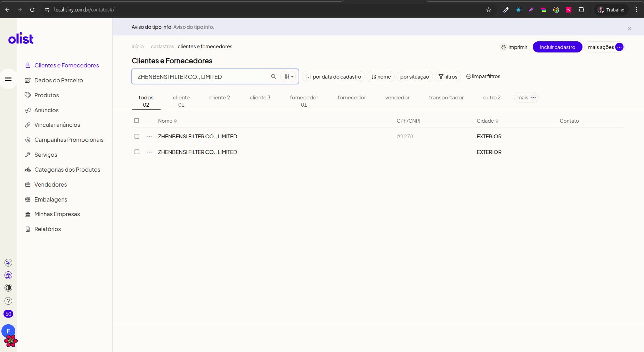Open the help question mark icon
644x352 pixels.
pos(8,301)
